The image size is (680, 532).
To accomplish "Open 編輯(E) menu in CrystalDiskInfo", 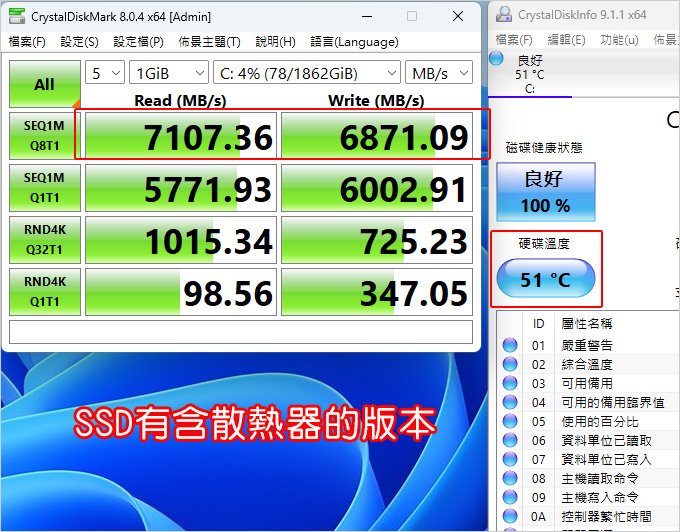I will tap(566, 40).
